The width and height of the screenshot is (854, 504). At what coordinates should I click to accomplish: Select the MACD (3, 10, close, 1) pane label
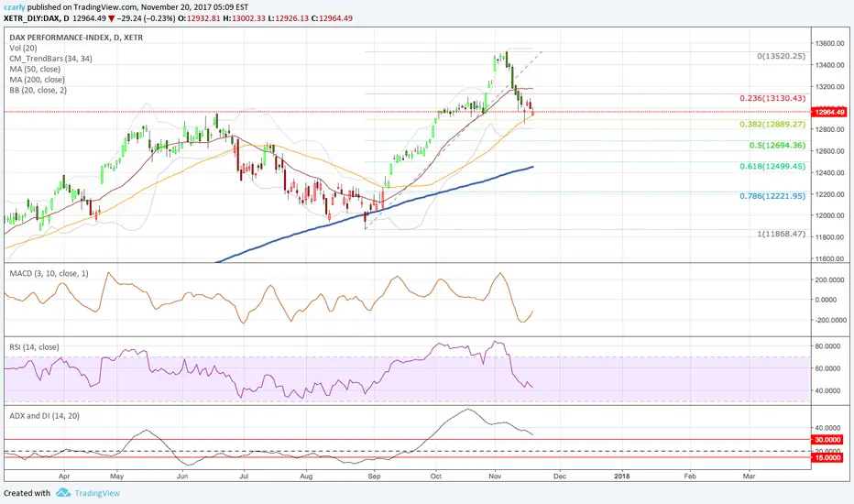click(x=49, y=273)
